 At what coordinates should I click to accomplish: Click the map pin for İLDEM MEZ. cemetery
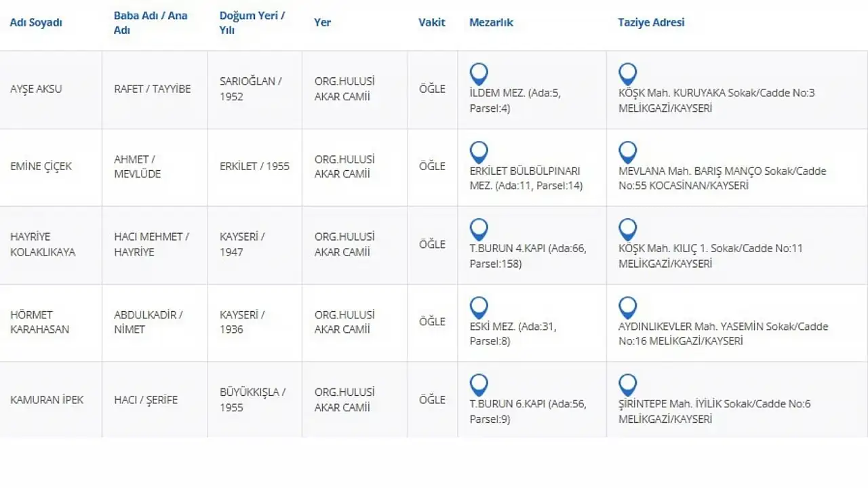tap(479, 73)
